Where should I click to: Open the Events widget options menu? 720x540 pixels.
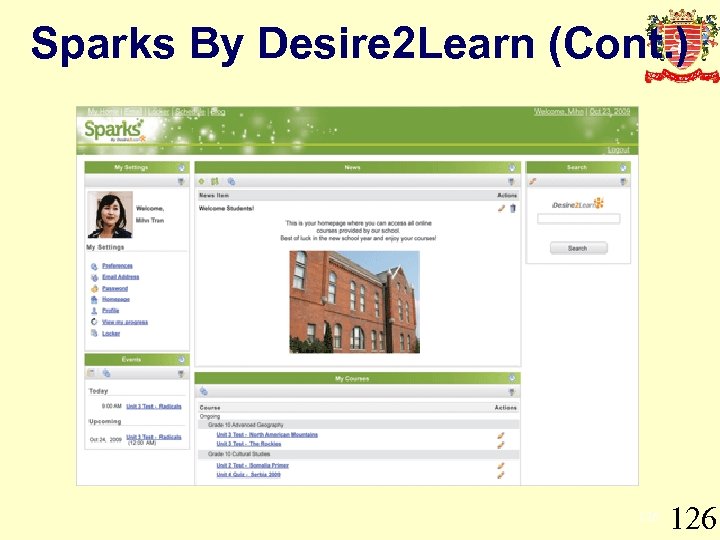181,374
